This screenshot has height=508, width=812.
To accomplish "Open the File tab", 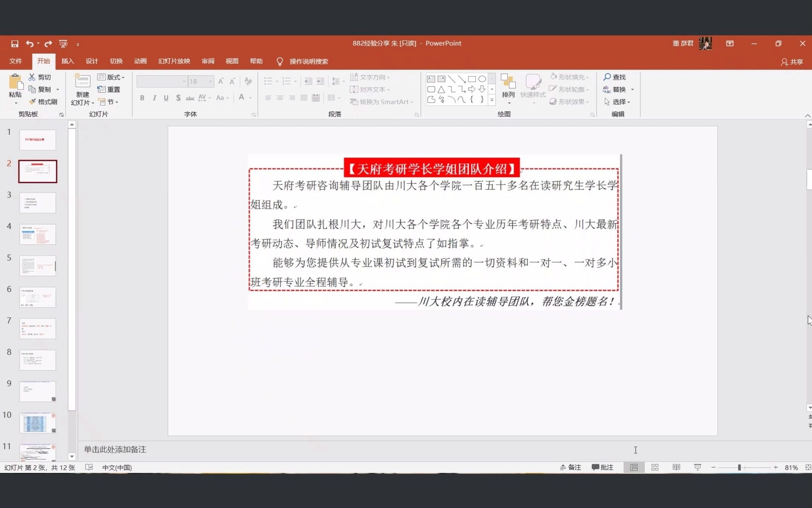I will pyautogui.click(x=16, y=61).
